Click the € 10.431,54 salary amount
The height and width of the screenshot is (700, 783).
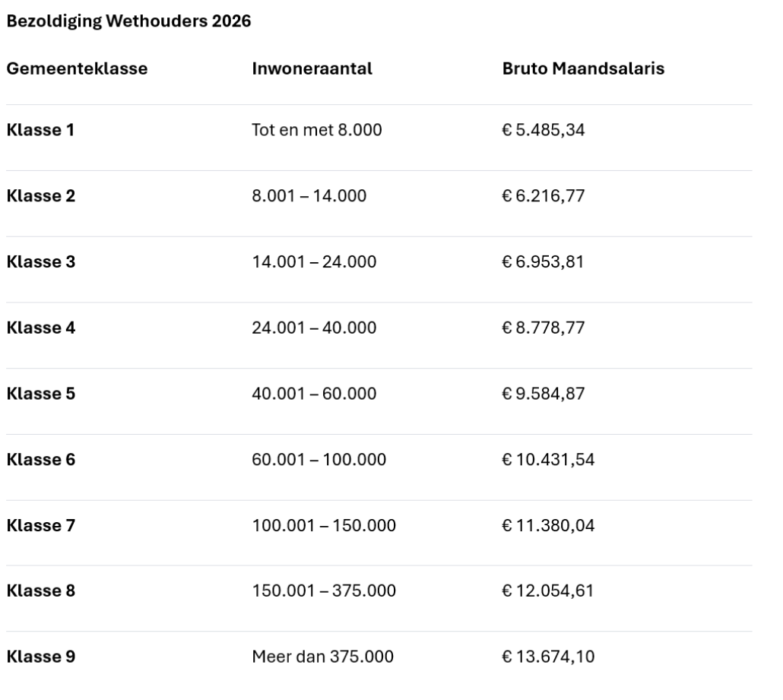coord(547,460)
